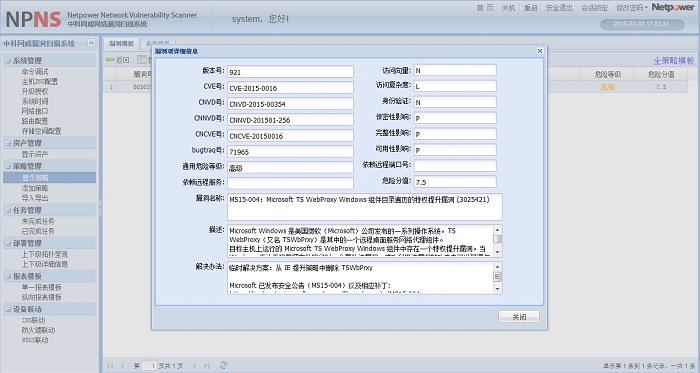Screen dimensions: 700x373
Task: Open 命令调试 in the sidebar
Action: click(x=35, y=71)
